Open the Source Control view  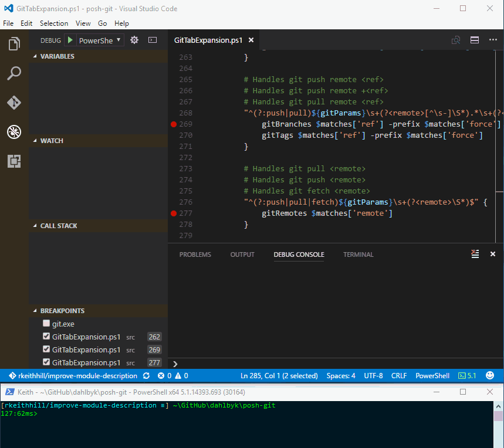[x=13, y=103]
